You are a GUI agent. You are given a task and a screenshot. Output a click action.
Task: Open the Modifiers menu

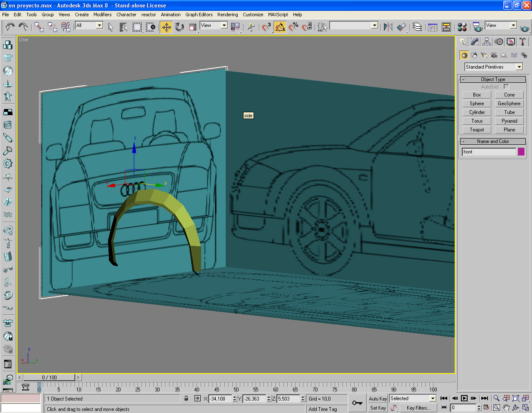tap(102, 15)
